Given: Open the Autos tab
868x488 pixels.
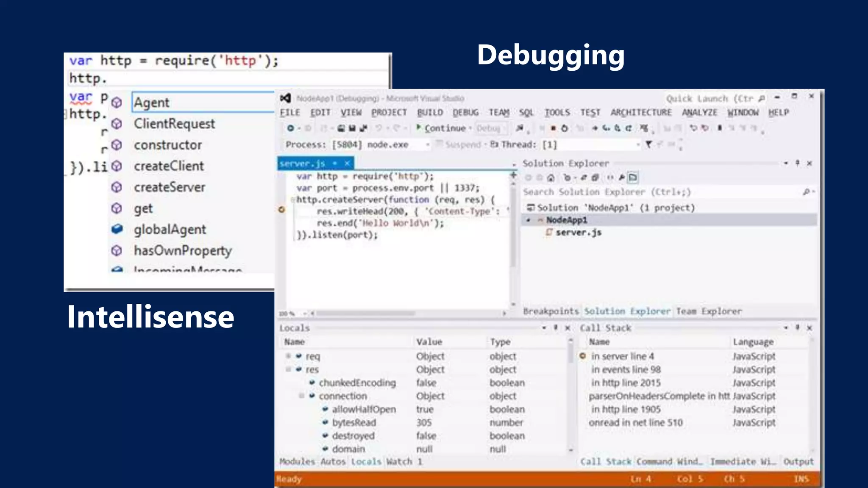Looking at the screenshot, I should pyautogui.click(x=333, y=461).
